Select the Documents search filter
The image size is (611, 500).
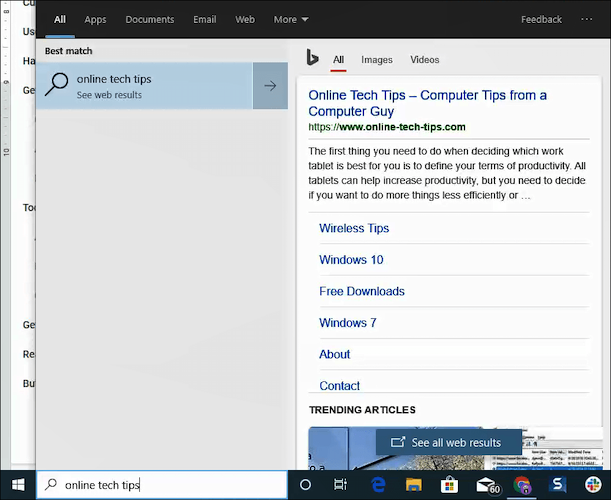(x=149, y=19)
